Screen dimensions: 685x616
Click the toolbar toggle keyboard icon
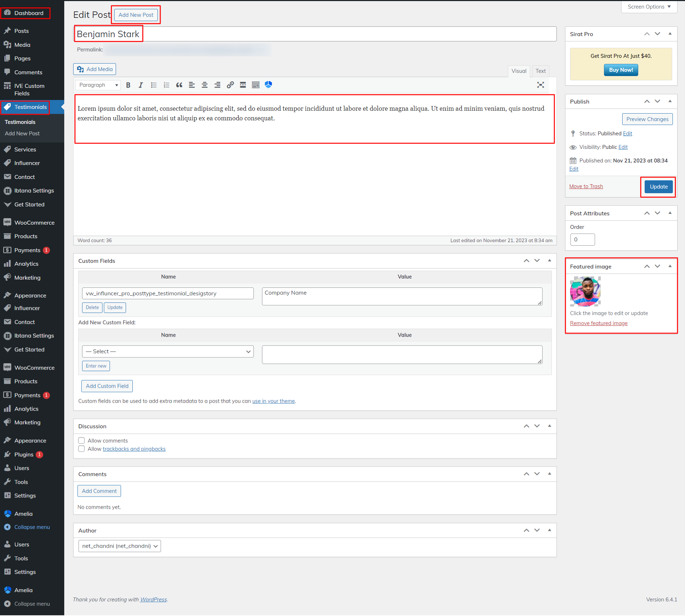(x=256, y=85)
